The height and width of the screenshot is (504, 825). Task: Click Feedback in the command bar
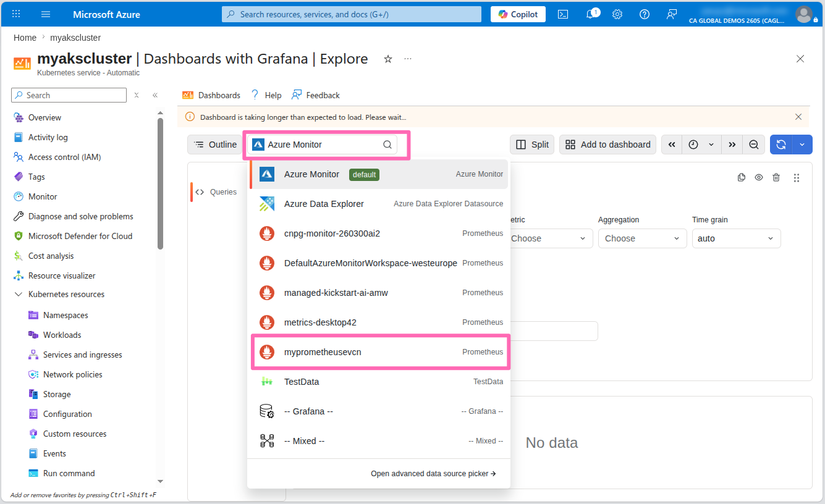click(x=316, y=95)
